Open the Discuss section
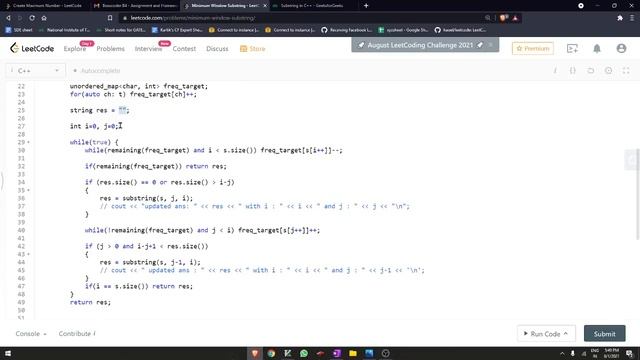This screenshot has height=360, width=640. [217, 49]
